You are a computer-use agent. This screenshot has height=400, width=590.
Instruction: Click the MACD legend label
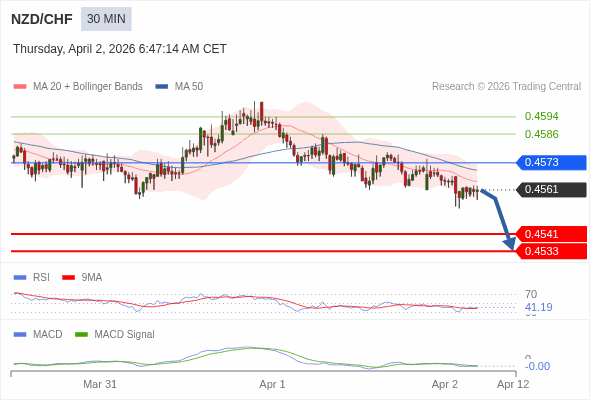[47, 335]
